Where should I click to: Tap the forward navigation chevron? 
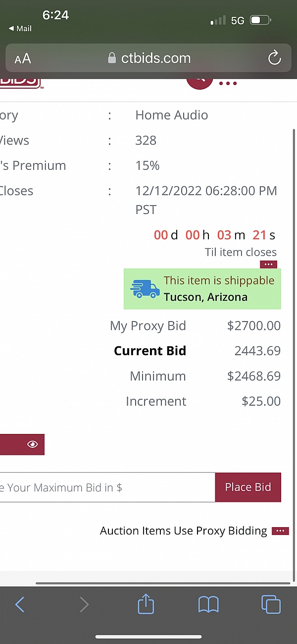point(84,604)
